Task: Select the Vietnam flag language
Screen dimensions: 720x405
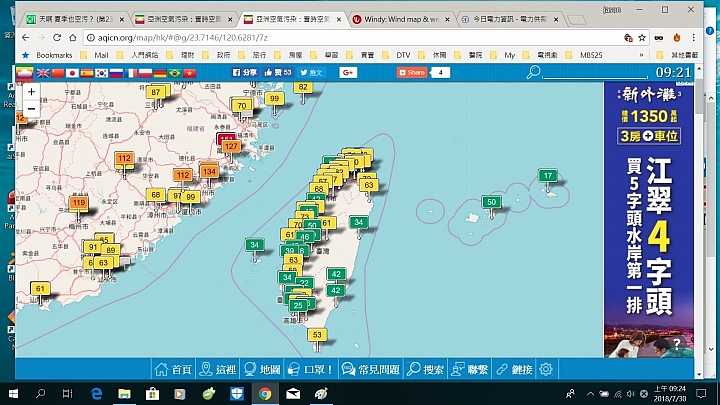Action: [189, 73]
